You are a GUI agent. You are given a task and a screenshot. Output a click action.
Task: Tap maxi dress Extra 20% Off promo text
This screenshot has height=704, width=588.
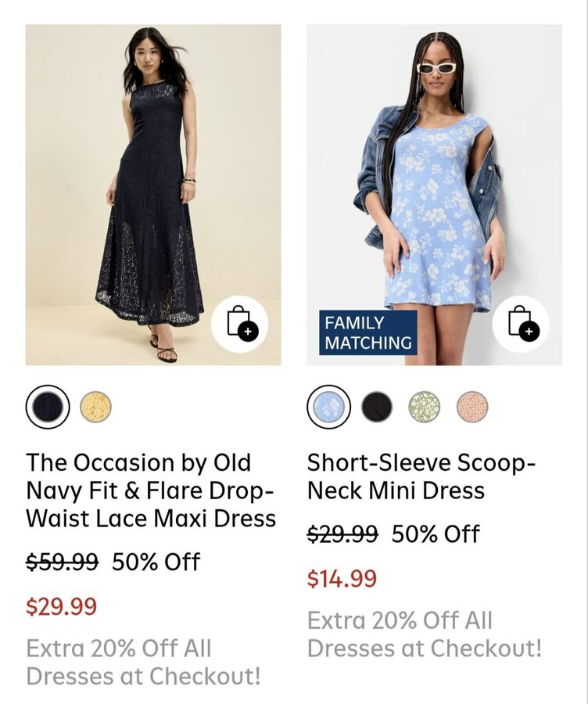click(x=143, y=662)
